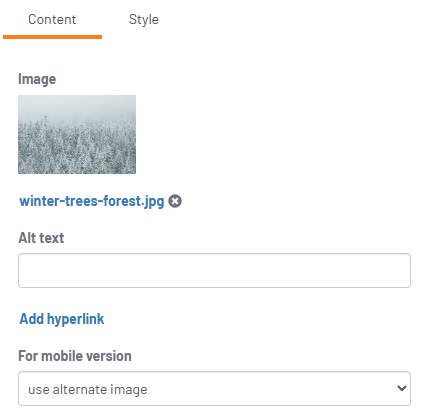The image size is (426, 413).
Task: Expand the For mobile version combo box
Action: tap(214, 388)
